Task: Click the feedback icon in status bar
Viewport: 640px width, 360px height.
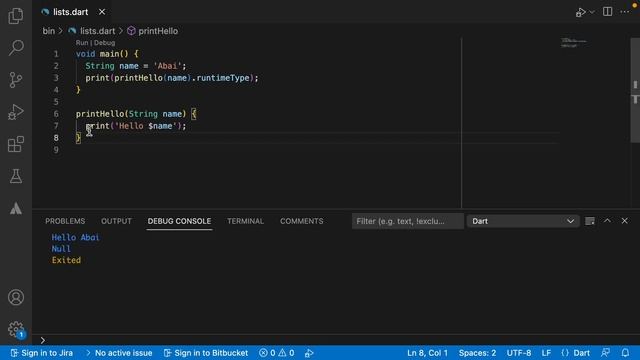Action: pos(606,353)
